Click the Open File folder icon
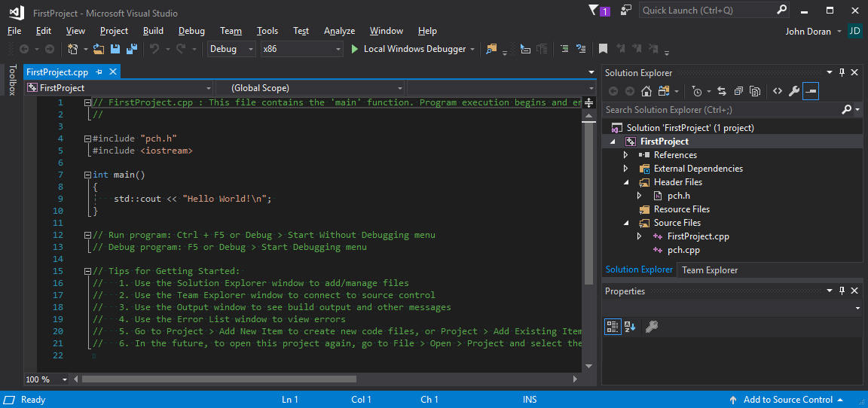The height and width of the screenshot is (408, 868). (x=99, y=49)
